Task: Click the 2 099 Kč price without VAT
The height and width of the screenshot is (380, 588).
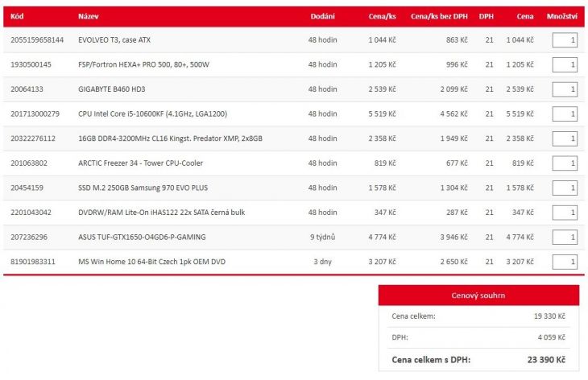Action: click(453, 89)
